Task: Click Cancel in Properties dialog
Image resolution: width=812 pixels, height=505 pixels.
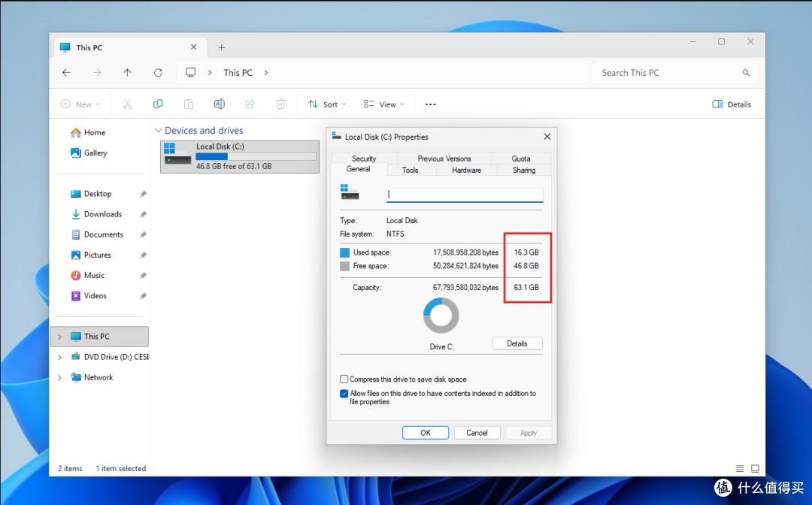Action: (477, 433)
